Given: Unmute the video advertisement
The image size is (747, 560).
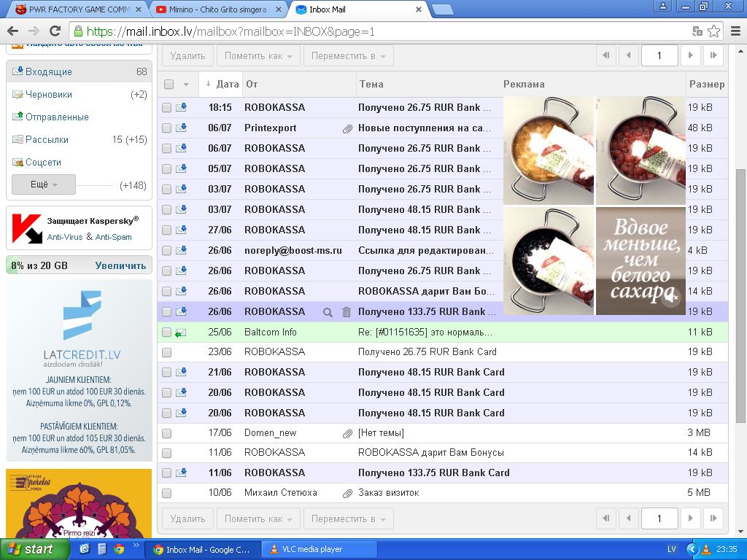Looking at the screenshot, I should (x=672, y=297).
